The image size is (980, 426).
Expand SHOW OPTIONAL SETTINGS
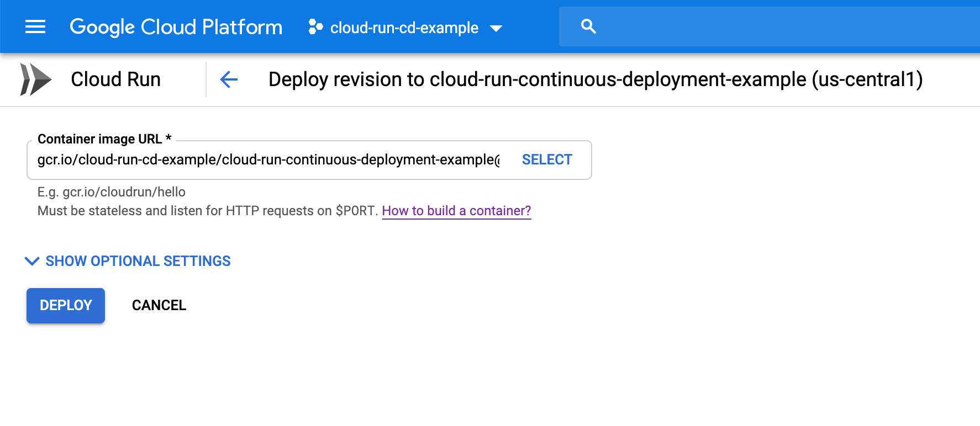pos(128,261)
